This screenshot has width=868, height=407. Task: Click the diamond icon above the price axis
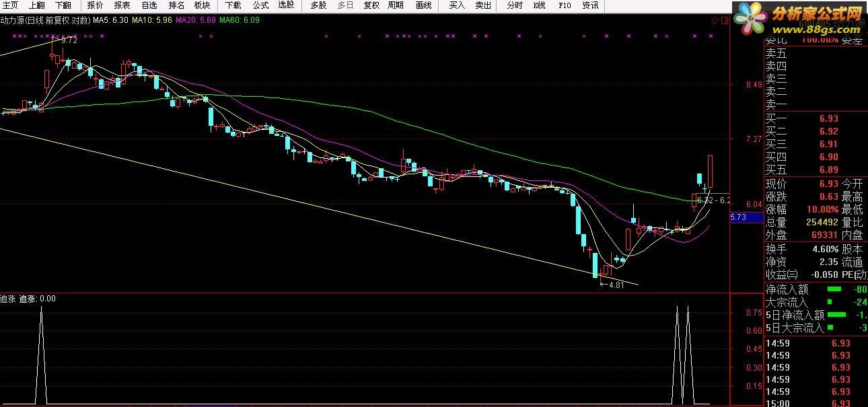point(715,21)
